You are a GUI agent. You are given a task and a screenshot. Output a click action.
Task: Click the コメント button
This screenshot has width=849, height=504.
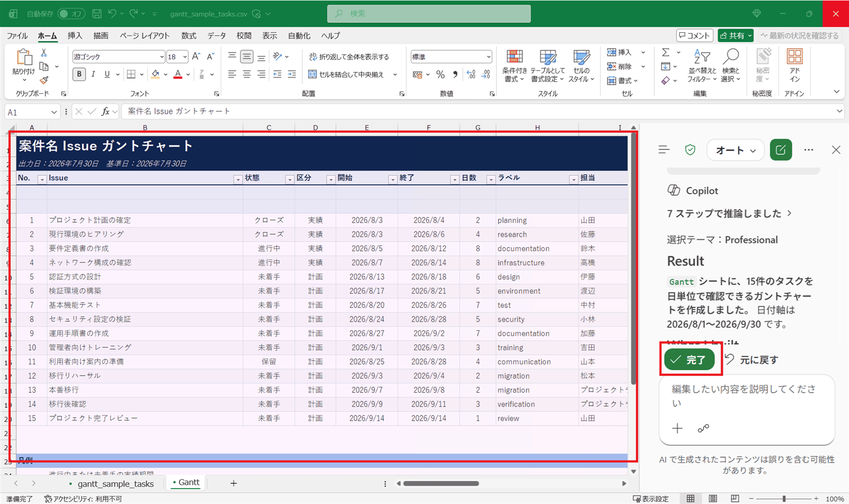click(694, 36)
